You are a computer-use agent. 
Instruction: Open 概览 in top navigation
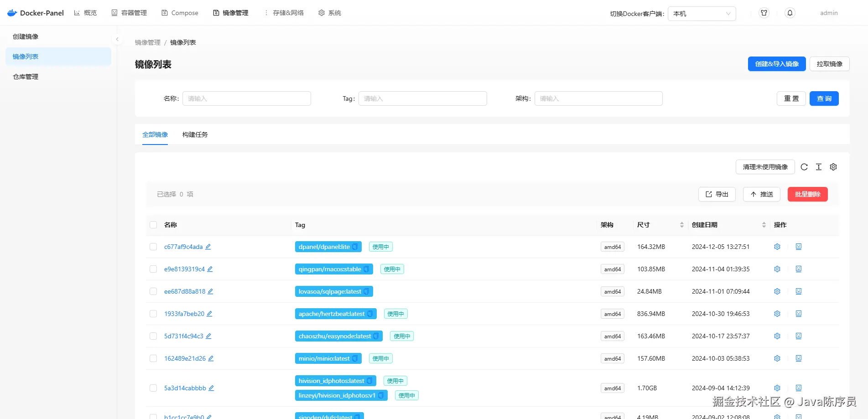85,13
